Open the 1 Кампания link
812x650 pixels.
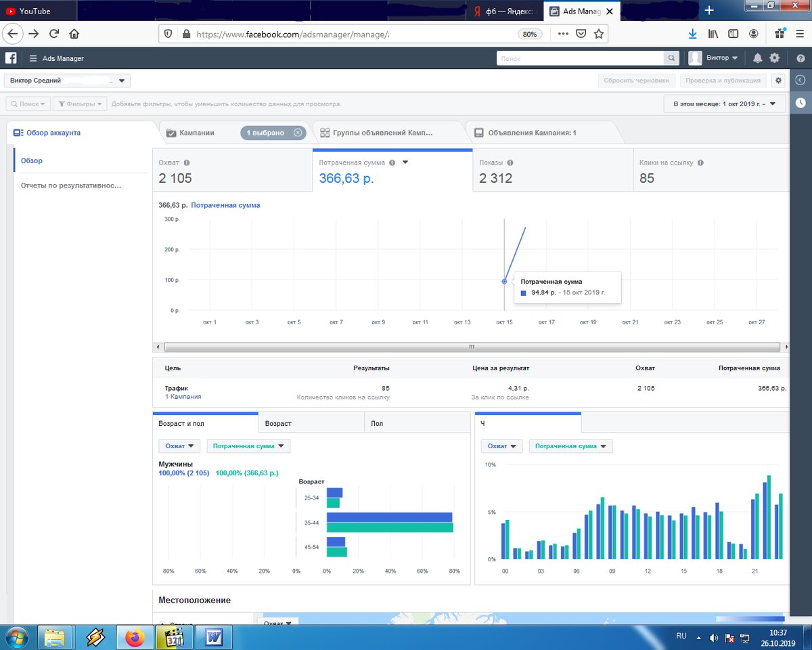point(183,397)
